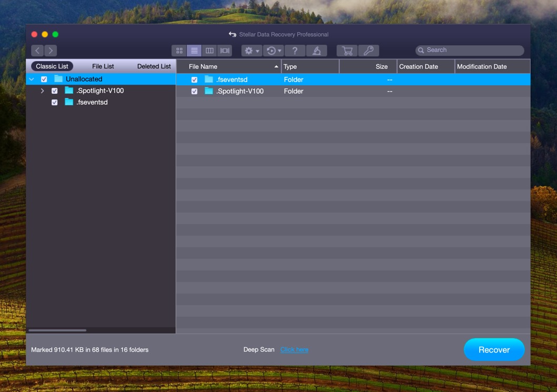Click the Search field
The height and width of the screenshot is (392, 557).
pyautogui.click(x=470, y=50)
